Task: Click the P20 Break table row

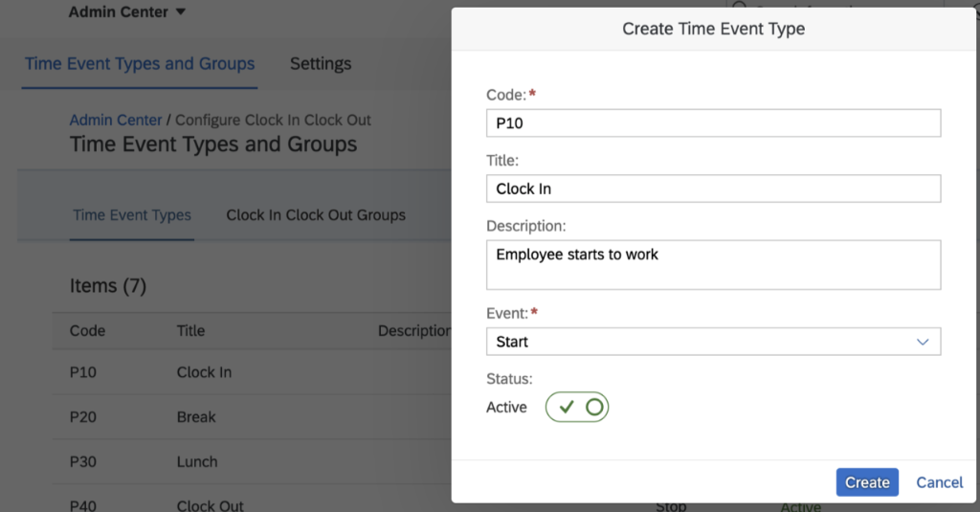Action: click(x=252, y=417)
